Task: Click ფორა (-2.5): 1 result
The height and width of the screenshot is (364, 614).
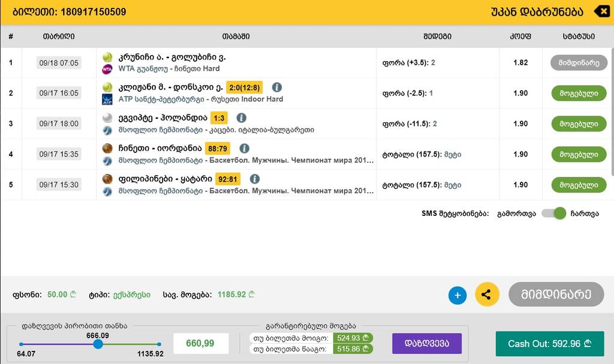Action: click(408, 94)
